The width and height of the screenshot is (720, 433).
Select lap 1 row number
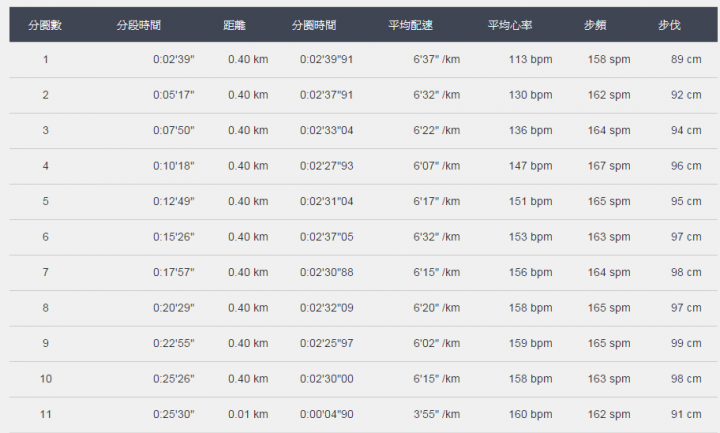[45, 59]
